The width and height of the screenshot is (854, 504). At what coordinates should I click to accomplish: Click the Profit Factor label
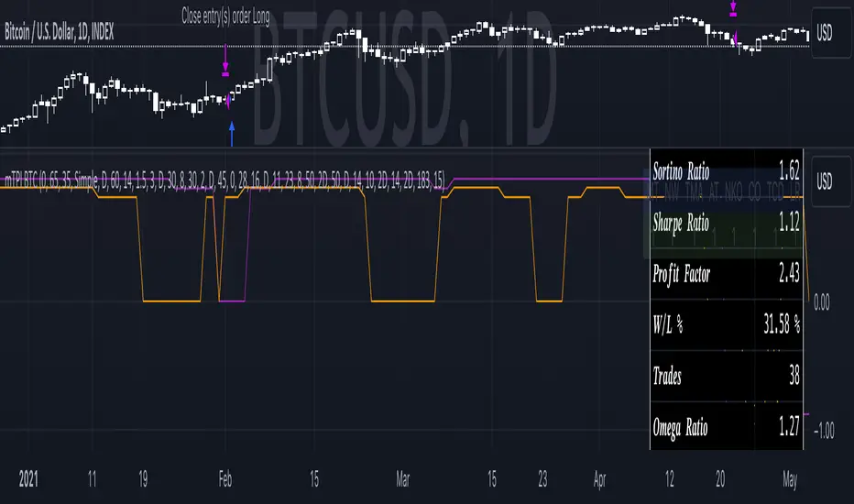pos(682,273)
